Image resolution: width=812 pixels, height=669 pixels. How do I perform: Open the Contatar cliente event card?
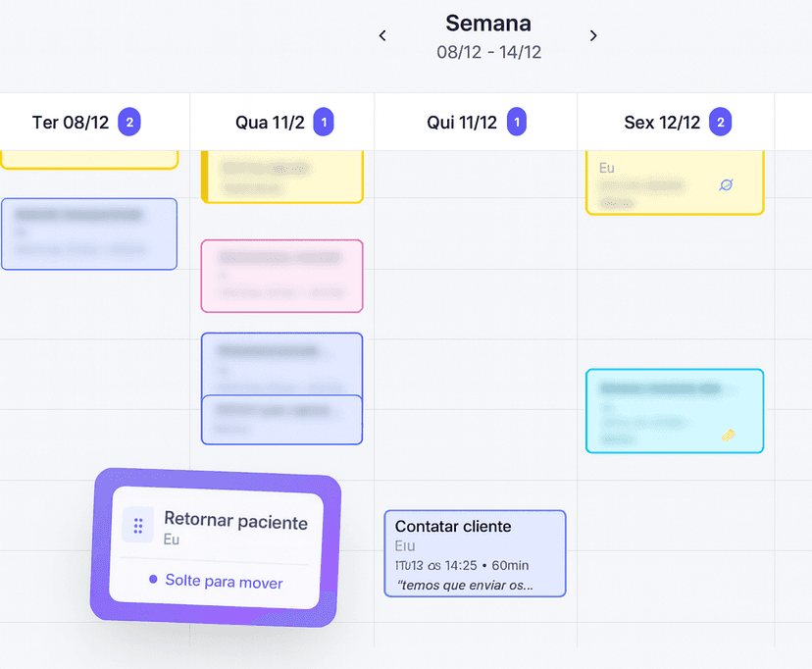click(475, 553)
